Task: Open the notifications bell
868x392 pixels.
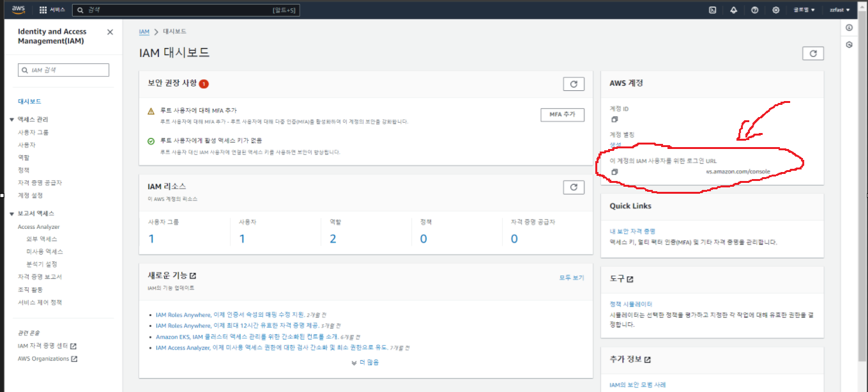Action: [734, 10]
